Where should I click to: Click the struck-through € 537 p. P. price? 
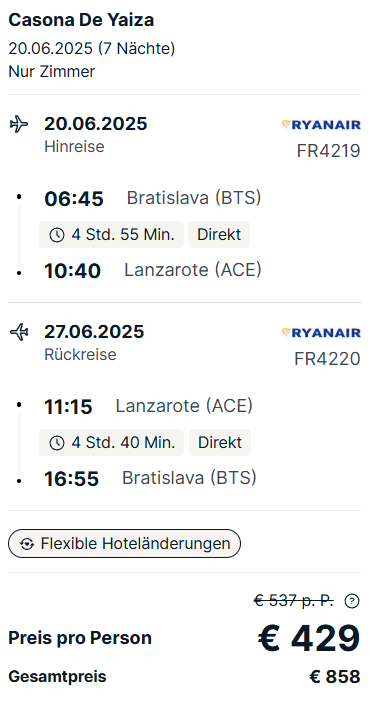294,601
